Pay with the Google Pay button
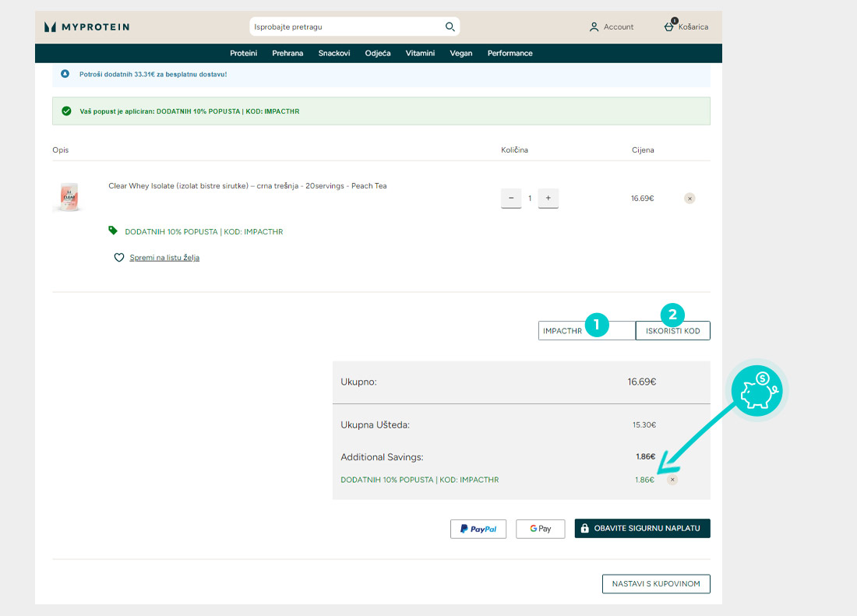Viewport: 857px width, 616px height. click(x=540, y=529)
